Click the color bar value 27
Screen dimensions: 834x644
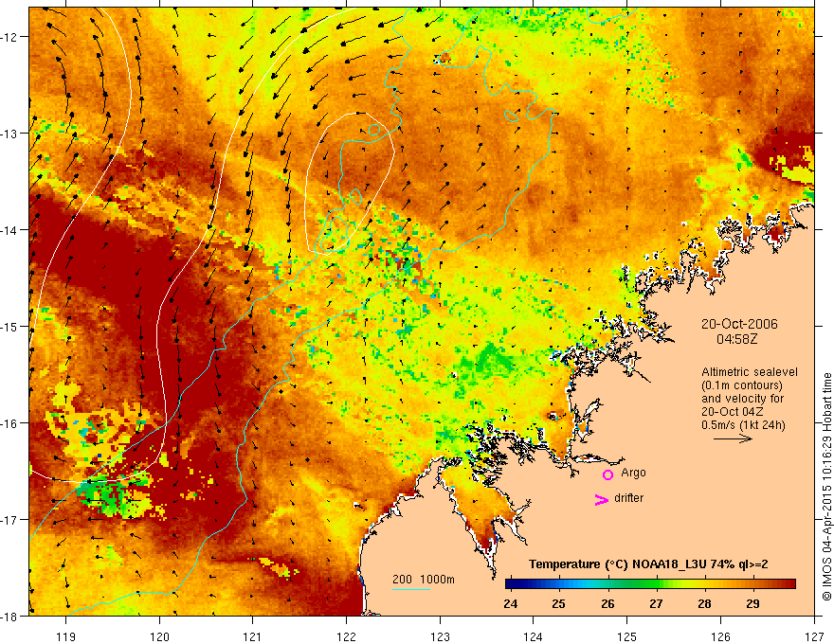(x=656, y=603)
